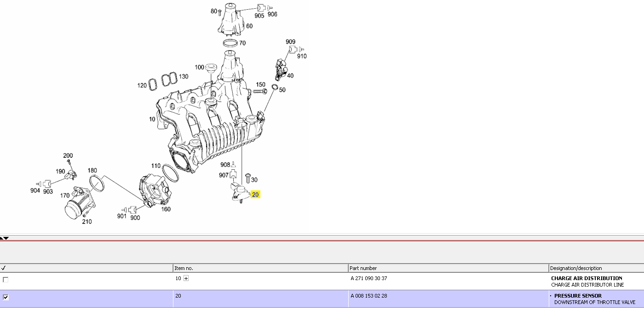Select the pressure sensor drawing at callout 20
Image resolution: width=644 pixels, height=310 pixels.
pyautogui.click(x=240, y=192)
